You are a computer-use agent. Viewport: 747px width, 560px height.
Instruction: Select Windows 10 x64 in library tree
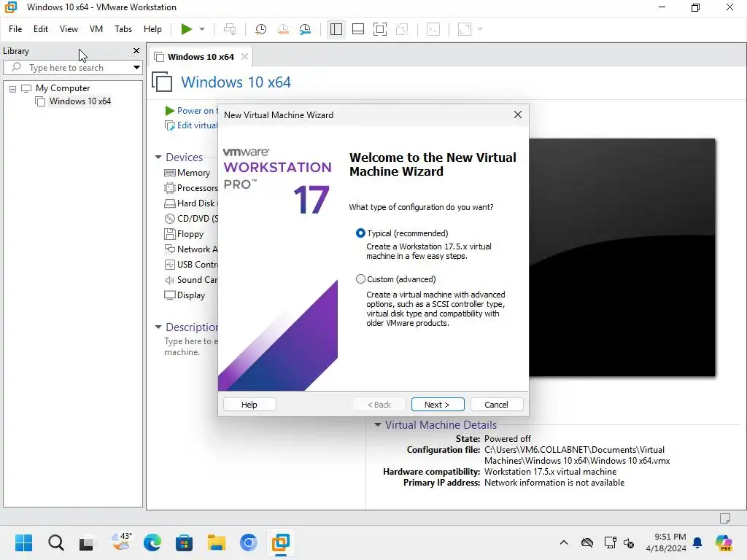[x=80, y=101]
